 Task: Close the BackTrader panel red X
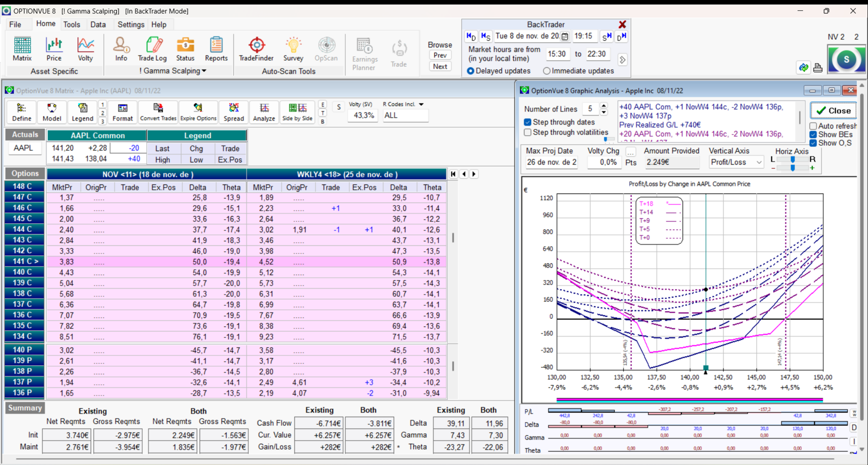click(x=622, y=24)
